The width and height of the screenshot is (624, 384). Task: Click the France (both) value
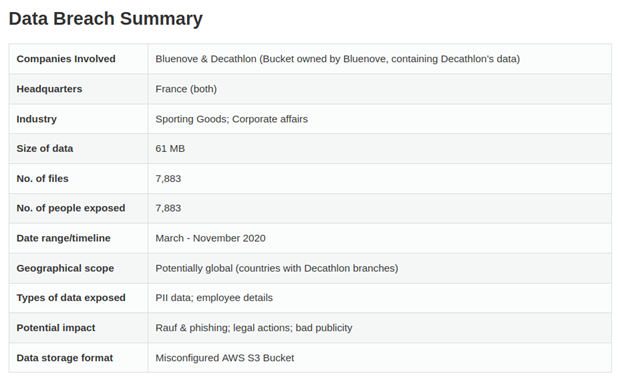pos(186,89)
